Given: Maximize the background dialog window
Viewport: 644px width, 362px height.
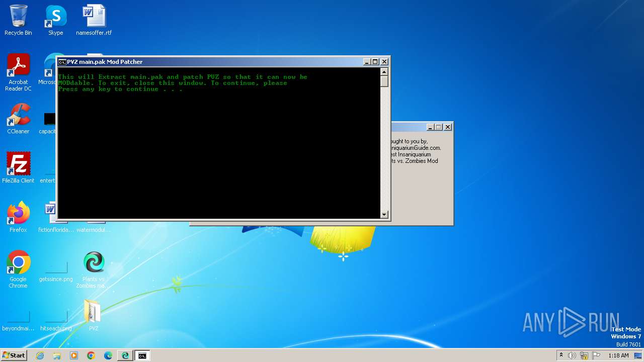Looking at the screenshot, I should click(x=438, y=127).
